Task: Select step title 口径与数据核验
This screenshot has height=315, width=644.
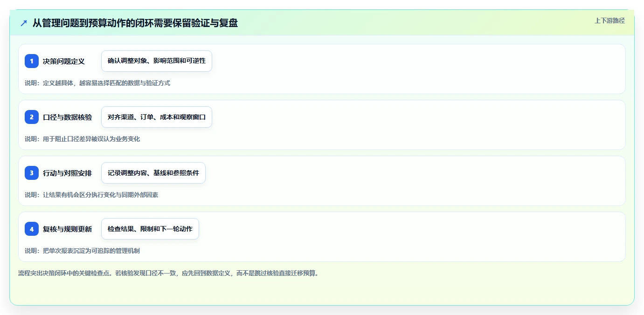Action: (67, 117)
